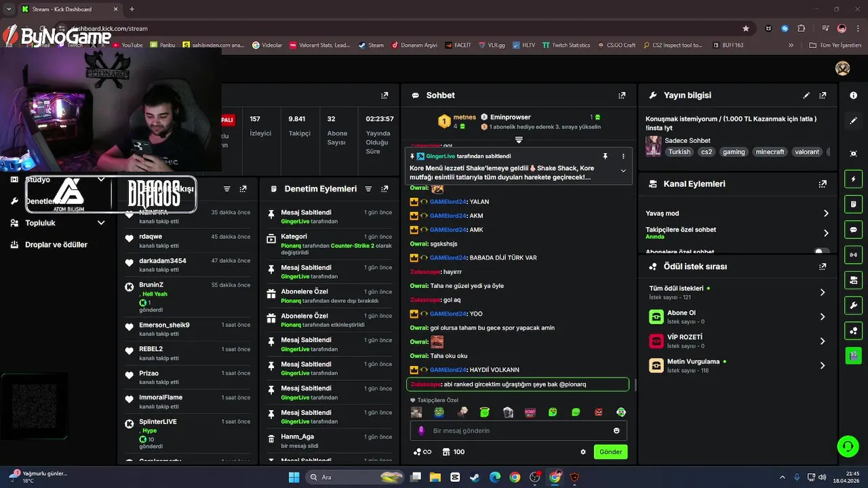This screenshot has width=868, height=488.
Task: Filter the Denetim Eylemleri list
Action: tap(368, 189)
